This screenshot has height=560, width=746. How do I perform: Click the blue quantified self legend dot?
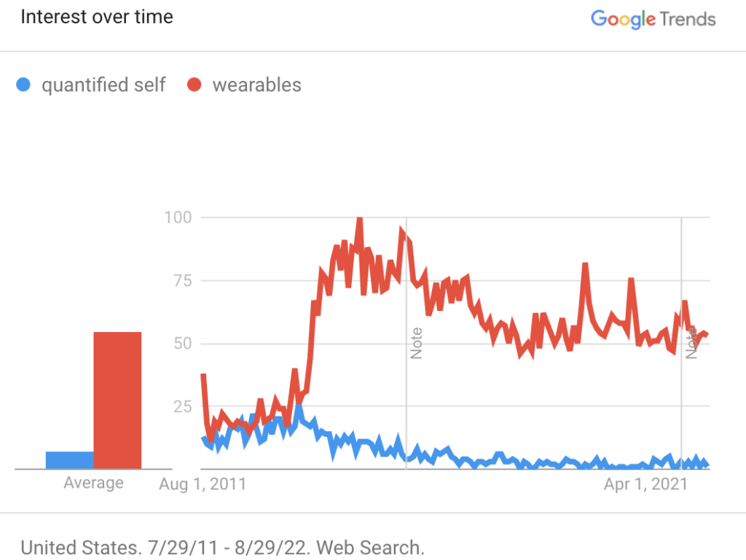coord(24,85)
